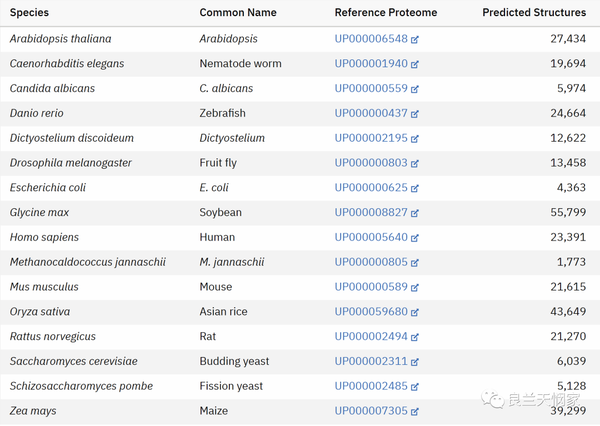600x426 pixels.
Task: Follow the Asian rice proteome UP000059680 link
Action: click(x=371, y=312)
